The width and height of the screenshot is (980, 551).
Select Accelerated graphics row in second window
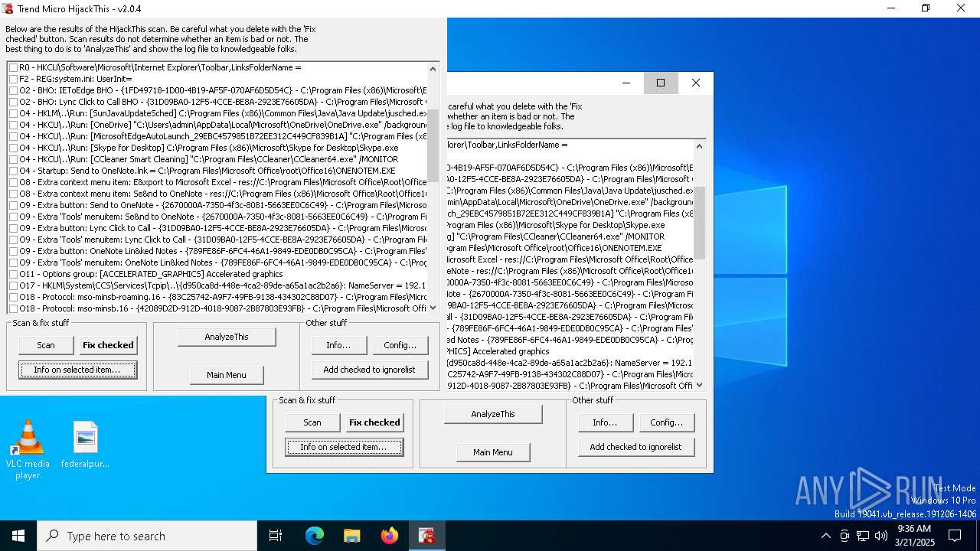coord(498,351)
